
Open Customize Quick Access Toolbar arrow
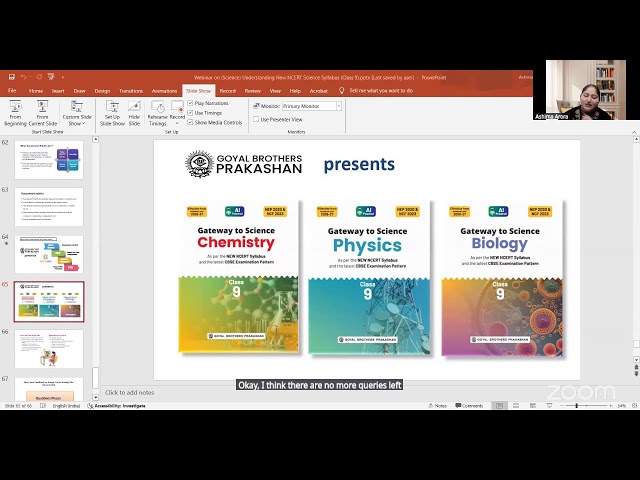tap(63, 77)
